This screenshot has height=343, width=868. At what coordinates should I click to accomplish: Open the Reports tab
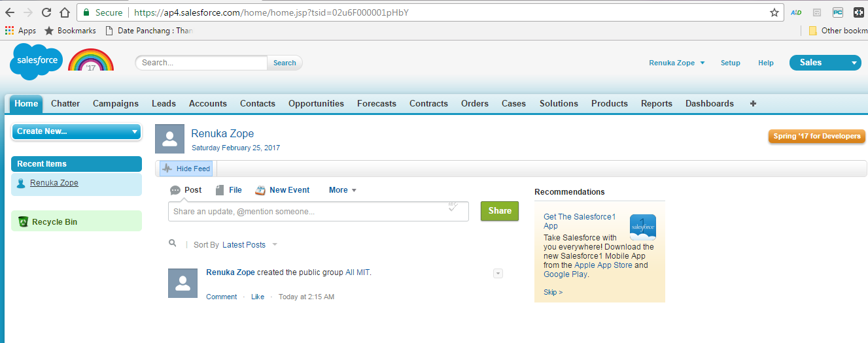tap(657, 103)
